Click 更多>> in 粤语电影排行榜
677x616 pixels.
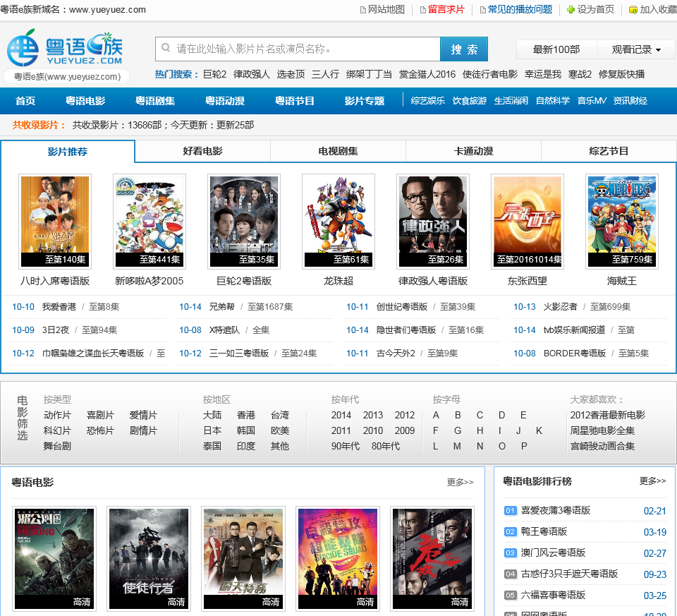(653, 481)
